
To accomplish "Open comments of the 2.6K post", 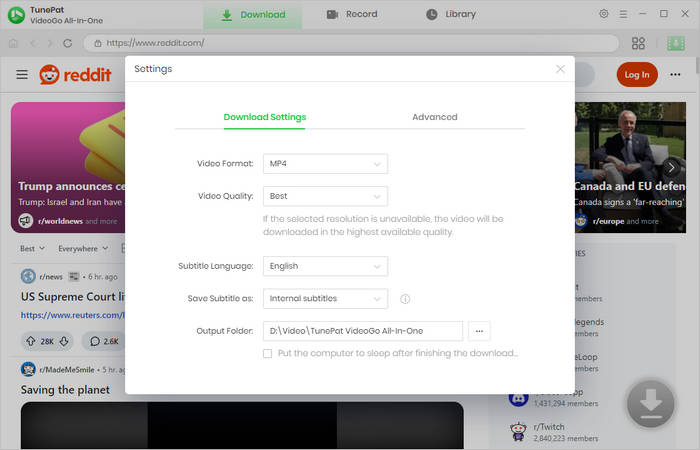I will point(104,341).
